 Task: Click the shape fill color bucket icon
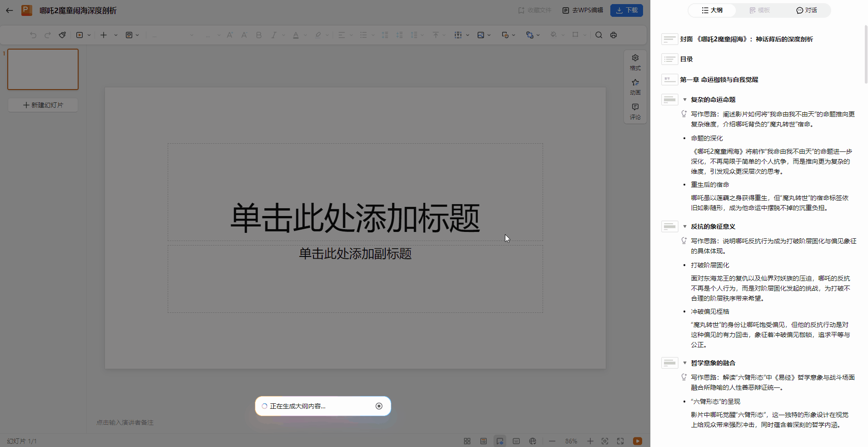pyautogui.click(x=553, y=35)
